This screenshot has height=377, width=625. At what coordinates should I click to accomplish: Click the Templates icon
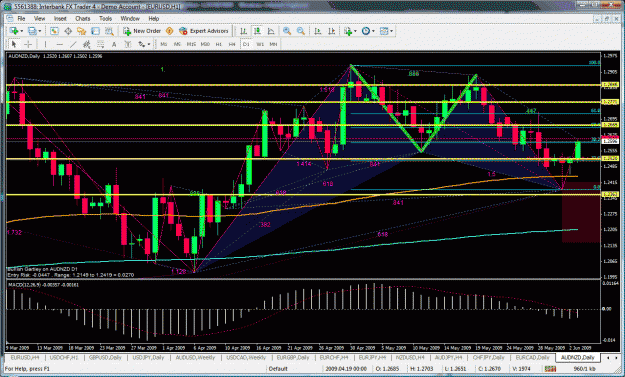(x=384, y=31)
